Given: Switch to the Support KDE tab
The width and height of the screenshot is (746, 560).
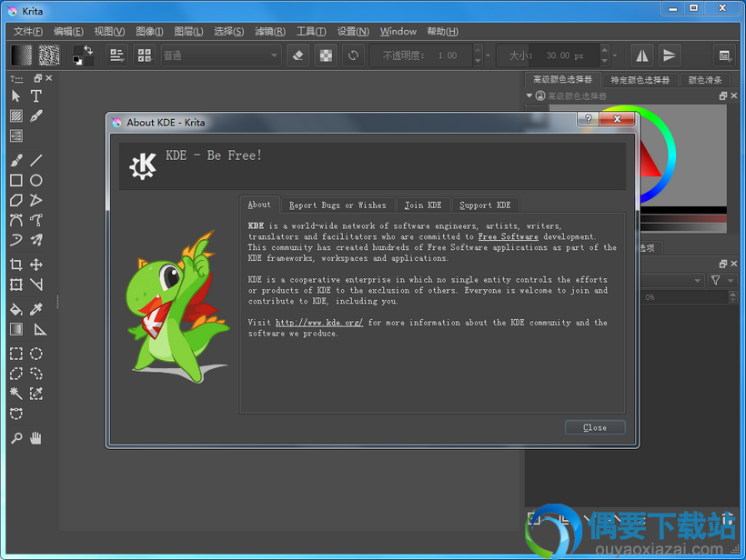Looking at the screenshot, I should click(x=485, y=205).
